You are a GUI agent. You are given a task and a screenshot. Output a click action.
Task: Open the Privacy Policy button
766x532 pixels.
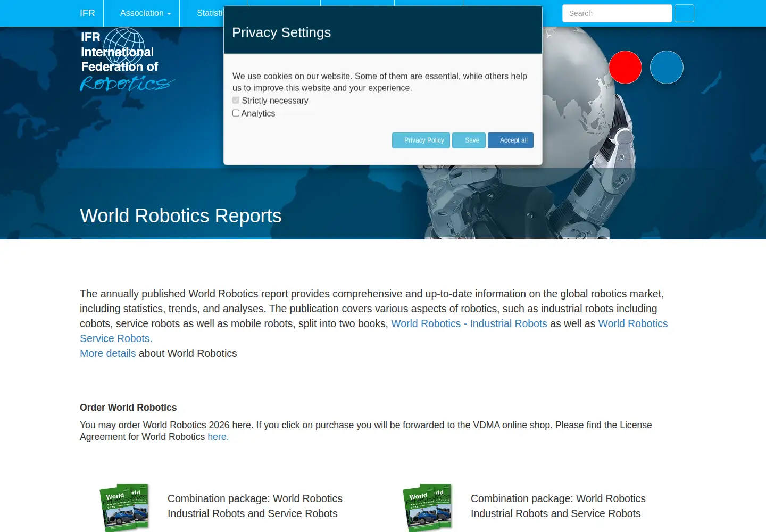click(421, 140)
